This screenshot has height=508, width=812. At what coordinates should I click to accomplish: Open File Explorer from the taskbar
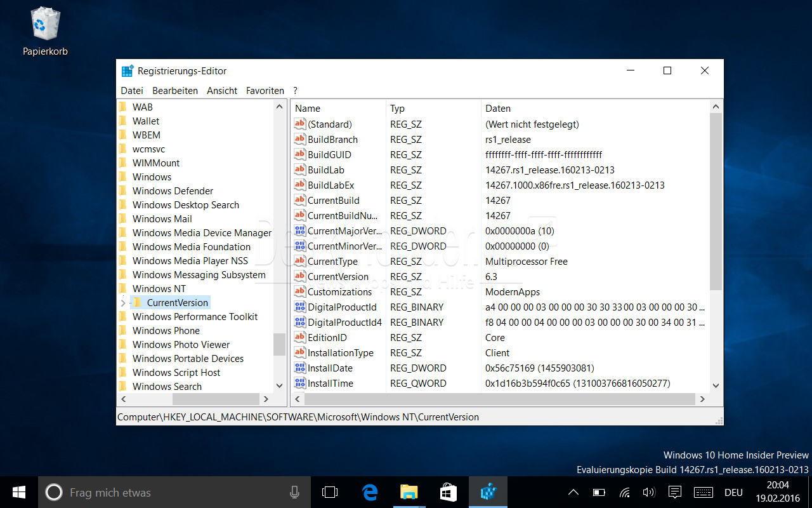pyautogui.click(x=409, y=492)
